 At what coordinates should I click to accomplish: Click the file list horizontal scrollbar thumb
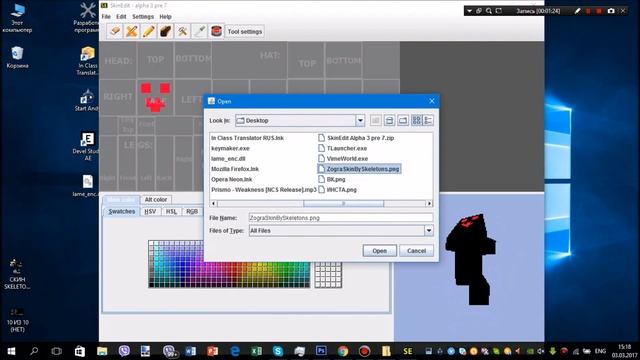click(x=344, y=203)
